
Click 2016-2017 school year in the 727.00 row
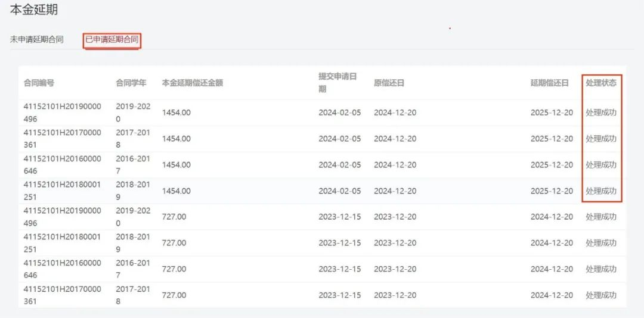[133, 269]
